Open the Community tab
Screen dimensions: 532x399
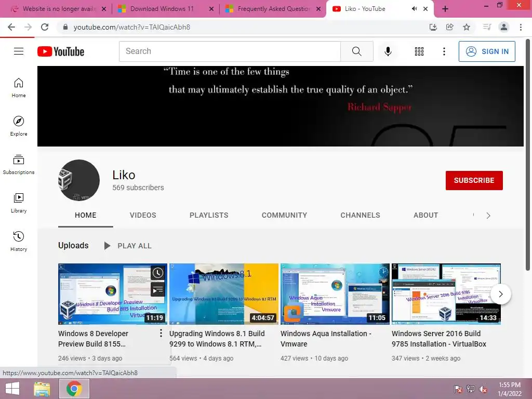[284, 215]
